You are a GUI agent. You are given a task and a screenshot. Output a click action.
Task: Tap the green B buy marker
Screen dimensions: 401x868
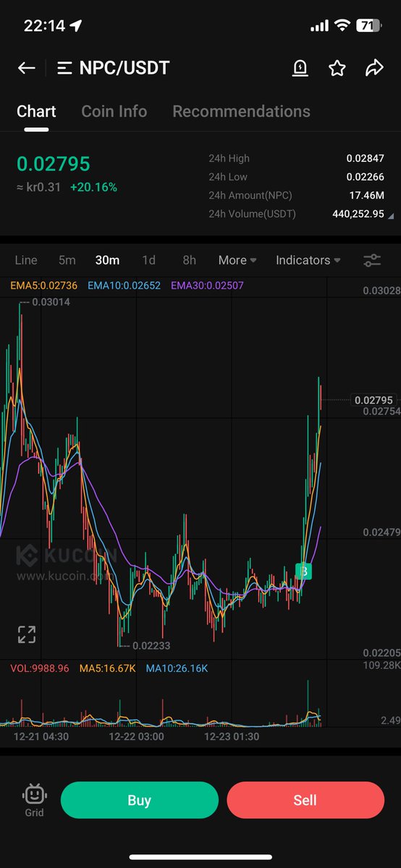305,571
